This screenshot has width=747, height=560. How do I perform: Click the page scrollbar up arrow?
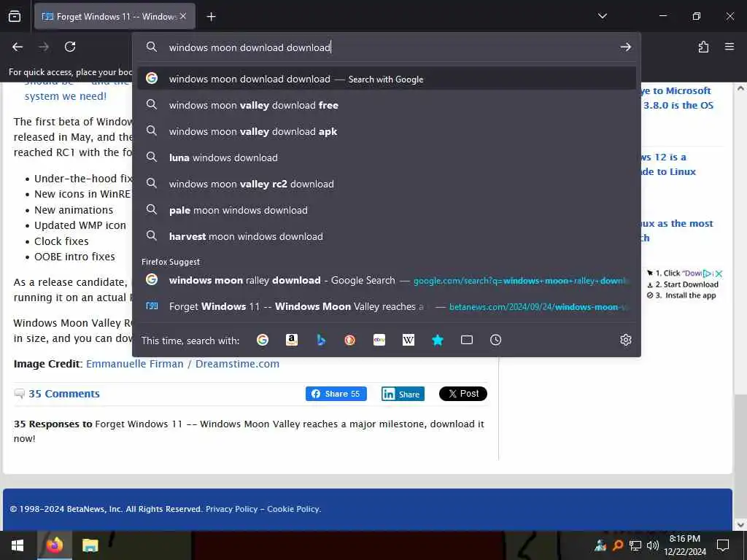pos(740,88)
